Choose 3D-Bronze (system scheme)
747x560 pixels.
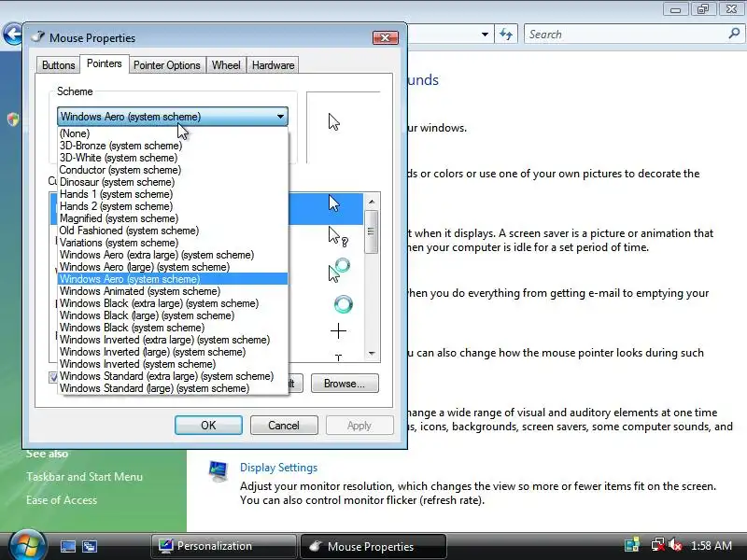coord(173,146)
